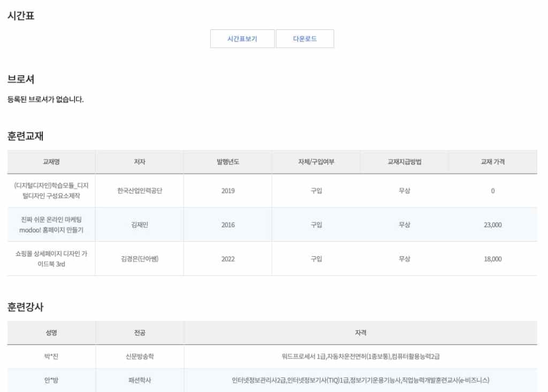Image resolution: width=548 pixels, height=392 pixels.
Task: Select the 발행년도 column header
Action: [228, 162]
